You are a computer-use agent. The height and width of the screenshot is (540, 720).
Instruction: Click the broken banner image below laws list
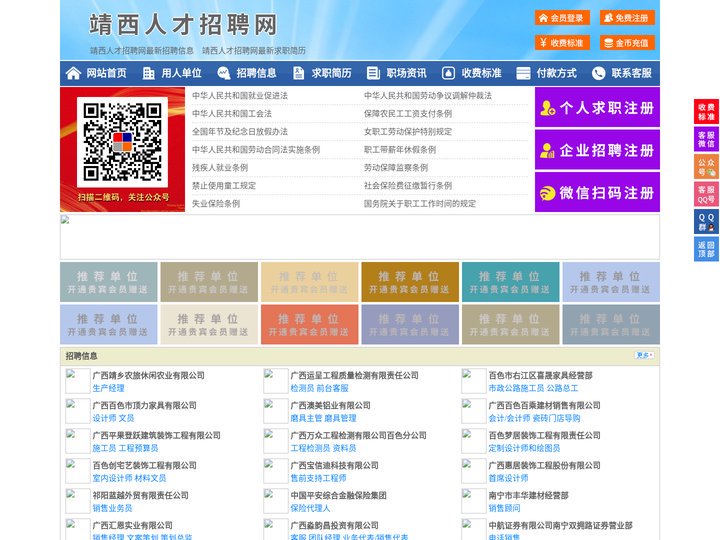(x=360, y=237)
